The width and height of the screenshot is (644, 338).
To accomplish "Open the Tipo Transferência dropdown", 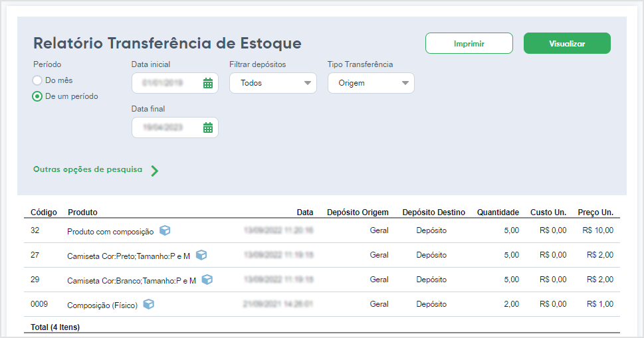I will [371, 83].
